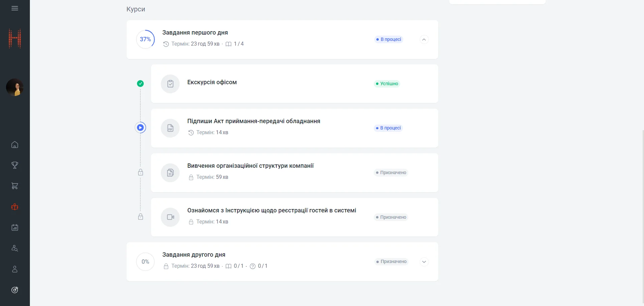This screenshot has width=644, height=306.
Task: Collapse the 'Завдання першого дня' course
Action: pos(424,40)
